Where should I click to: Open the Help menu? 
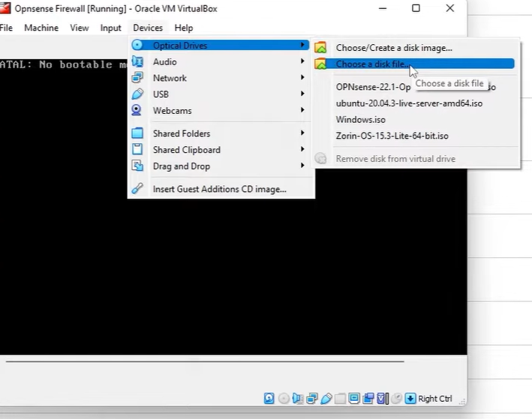pyautogui.click(x=183, y=28)
